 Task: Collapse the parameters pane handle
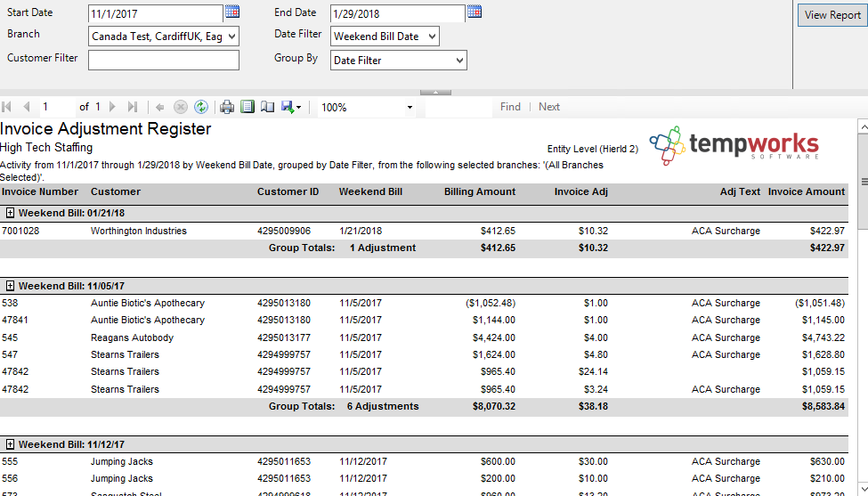tap(435, 93)
